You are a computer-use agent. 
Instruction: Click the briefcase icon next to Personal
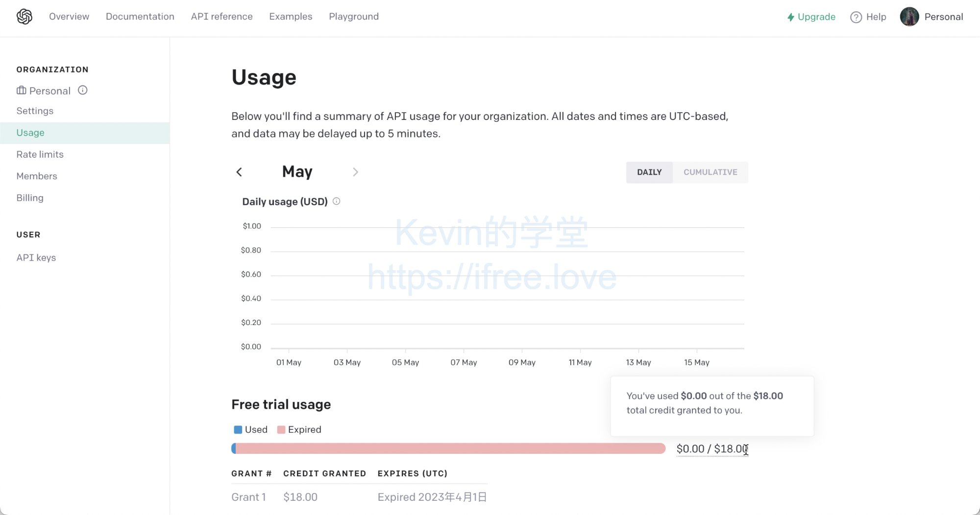[21, 91]
